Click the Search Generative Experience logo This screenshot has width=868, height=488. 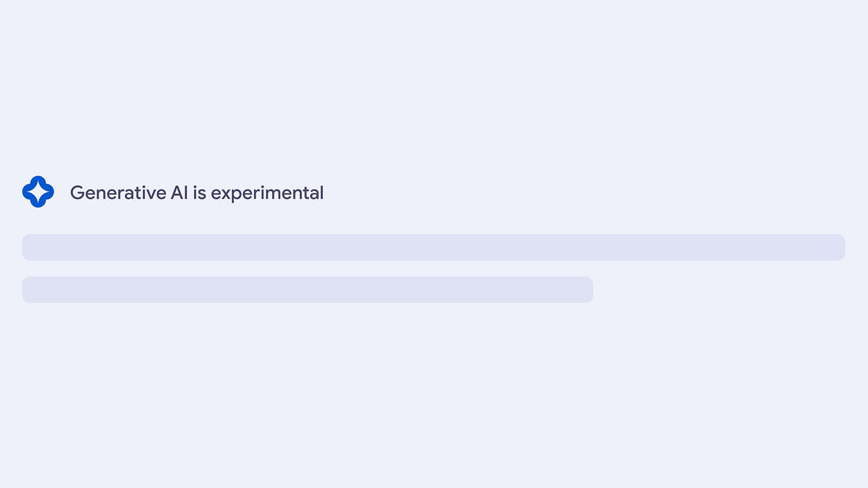(38, 191)
